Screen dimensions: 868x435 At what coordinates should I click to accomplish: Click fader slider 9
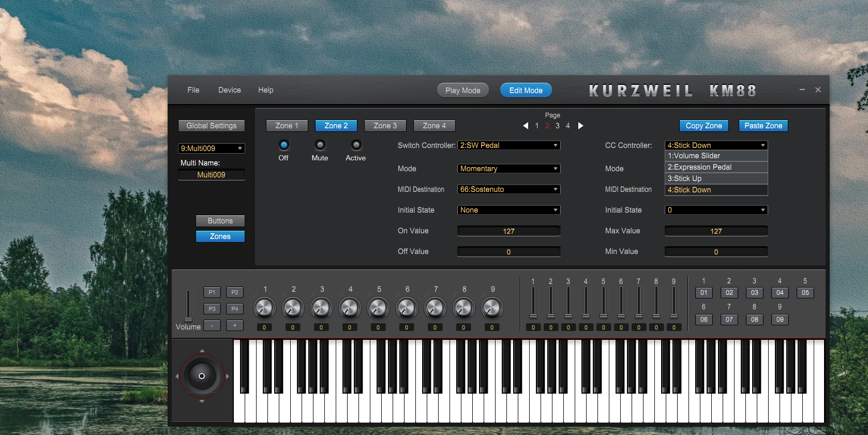tap(674, 303)
